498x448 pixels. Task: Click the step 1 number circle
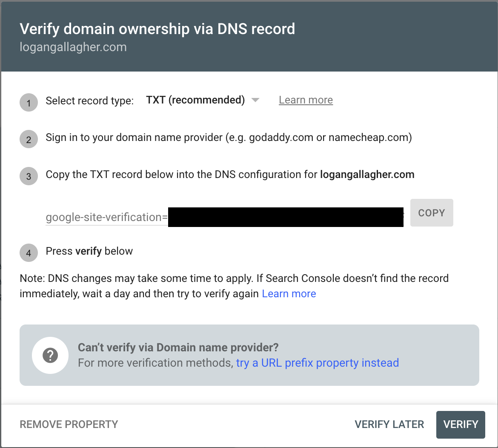click(29, 103)
